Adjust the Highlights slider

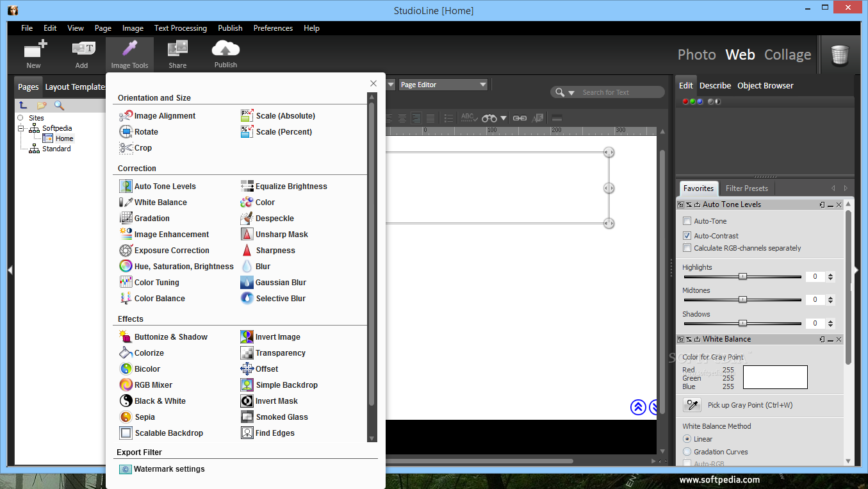click(742, 277)
